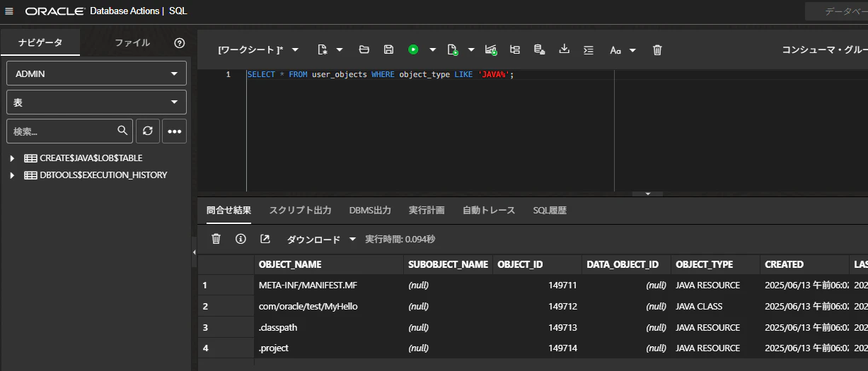Expand the CREATE$JAVA$LOB$TABLE tree node
The image size is (868, 371).
[x=12, y=158]
